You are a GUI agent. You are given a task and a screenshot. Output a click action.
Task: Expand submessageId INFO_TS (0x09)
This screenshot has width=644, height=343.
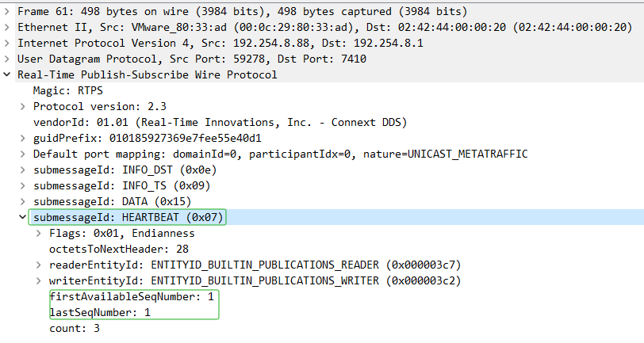point(24,185)
